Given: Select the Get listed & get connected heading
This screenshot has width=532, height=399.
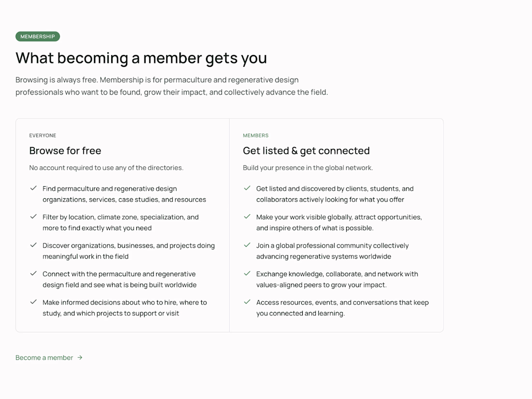Looking at the screenshot, I should pyautogui.click(x=306, y=150).
